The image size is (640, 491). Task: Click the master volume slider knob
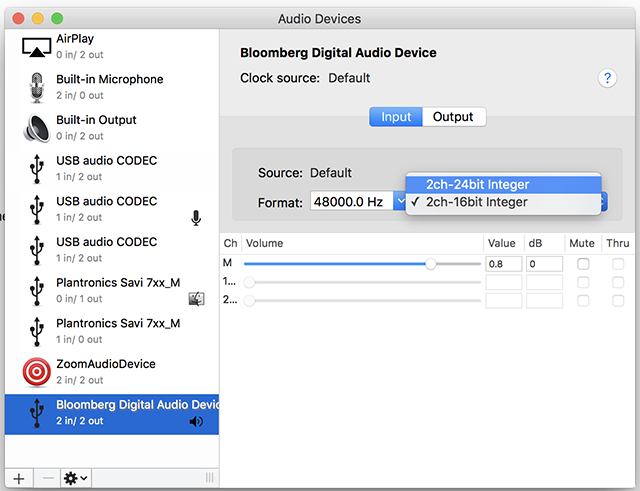tap(431, 264)
